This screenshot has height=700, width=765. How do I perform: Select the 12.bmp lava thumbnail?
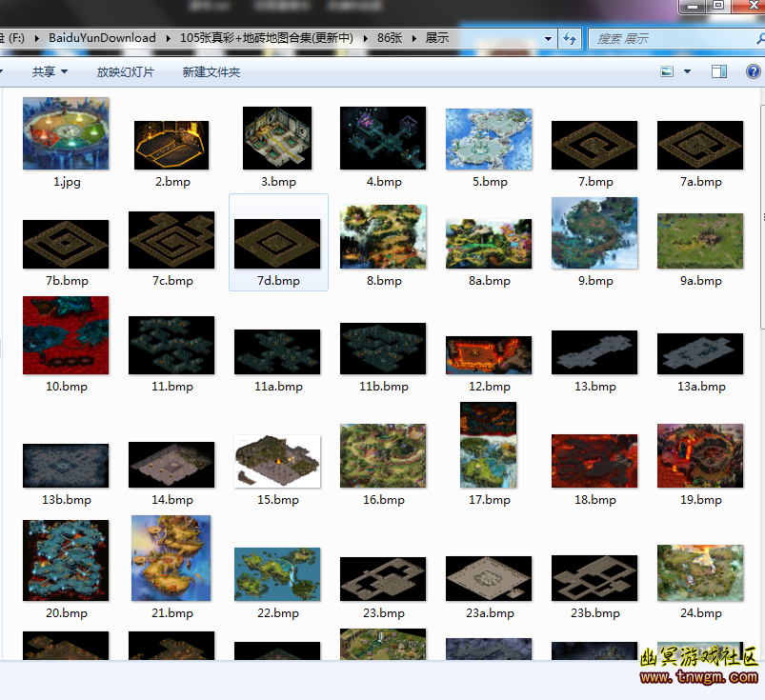point(489,355)
